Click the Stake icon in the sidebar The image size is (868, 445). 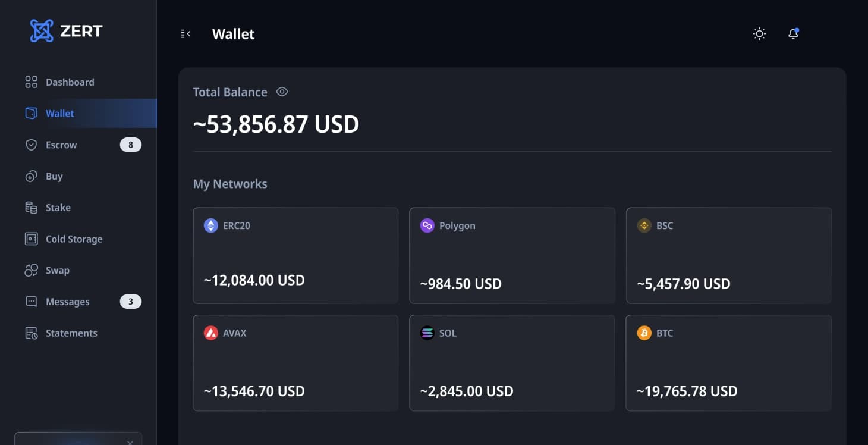pos(32,207)
